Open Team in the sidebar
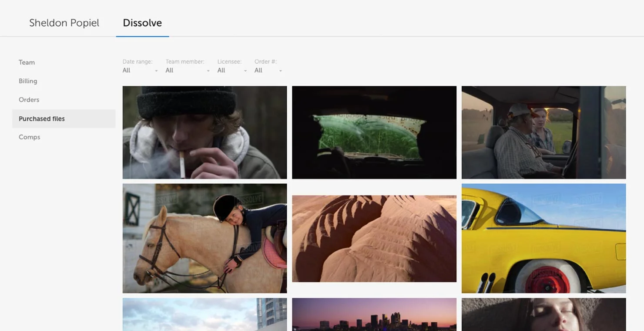 coord(27,62)
